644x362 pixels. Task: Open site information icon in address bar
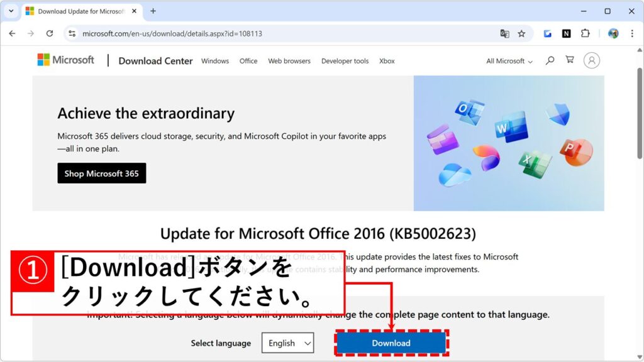72,34
